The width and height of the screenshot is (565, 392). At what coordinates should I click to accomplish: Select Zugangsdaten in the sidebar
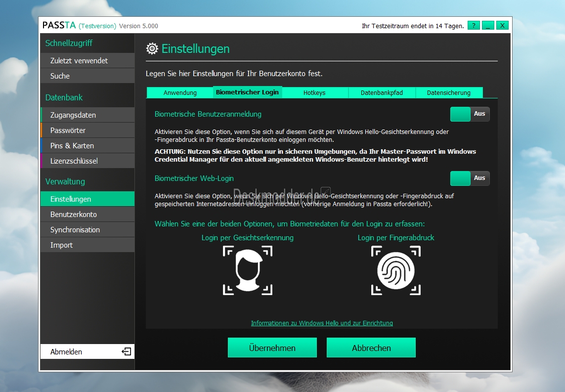[87, 115]
